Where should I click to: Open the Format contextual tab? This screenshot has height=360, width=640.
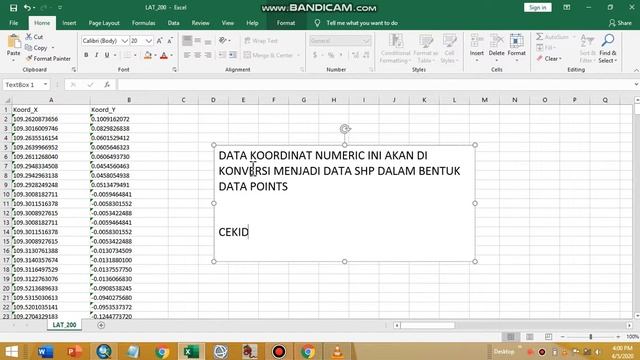[286, 23]
